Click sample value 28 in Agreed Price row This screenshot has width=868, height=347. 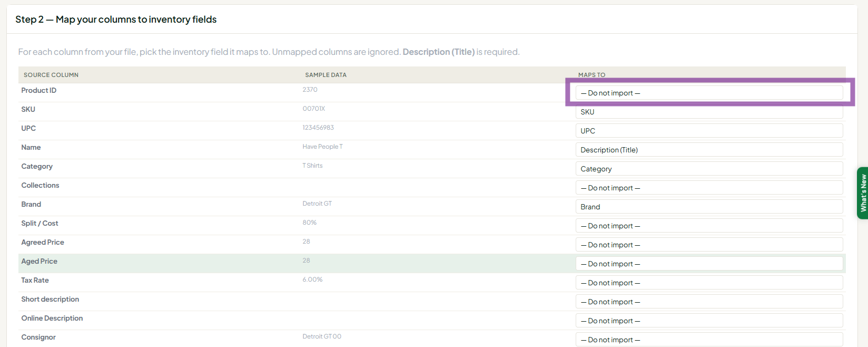click(306, 242)
